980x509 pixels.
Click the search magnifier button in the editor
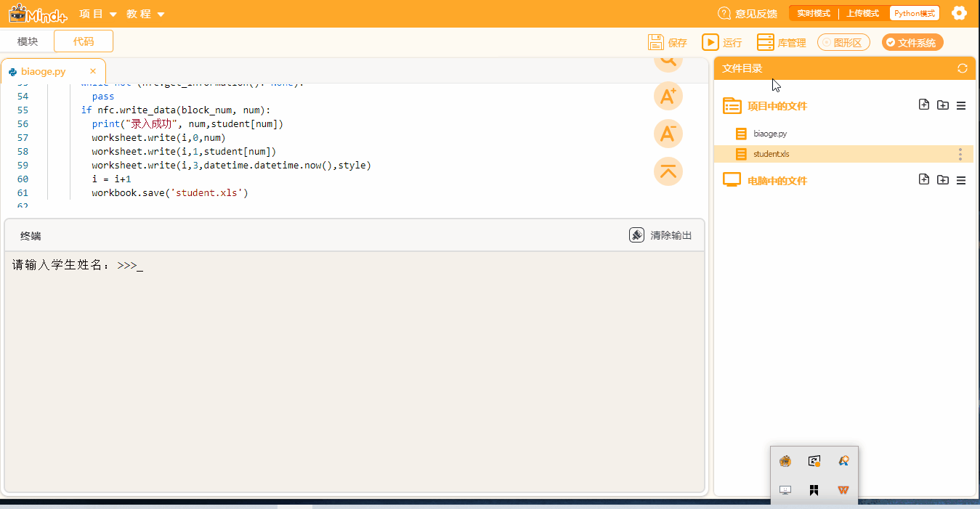coord(668,61)
